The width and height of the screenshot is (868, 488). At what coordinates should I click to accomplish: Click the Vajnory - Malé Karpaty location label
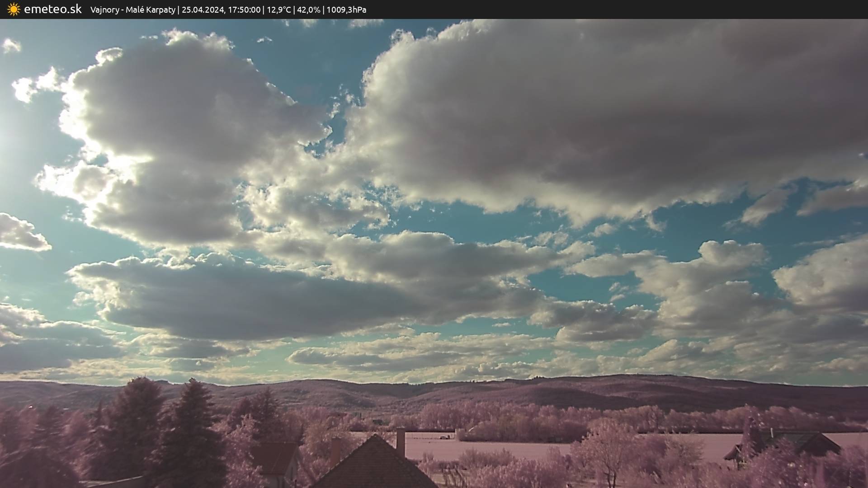132,10
